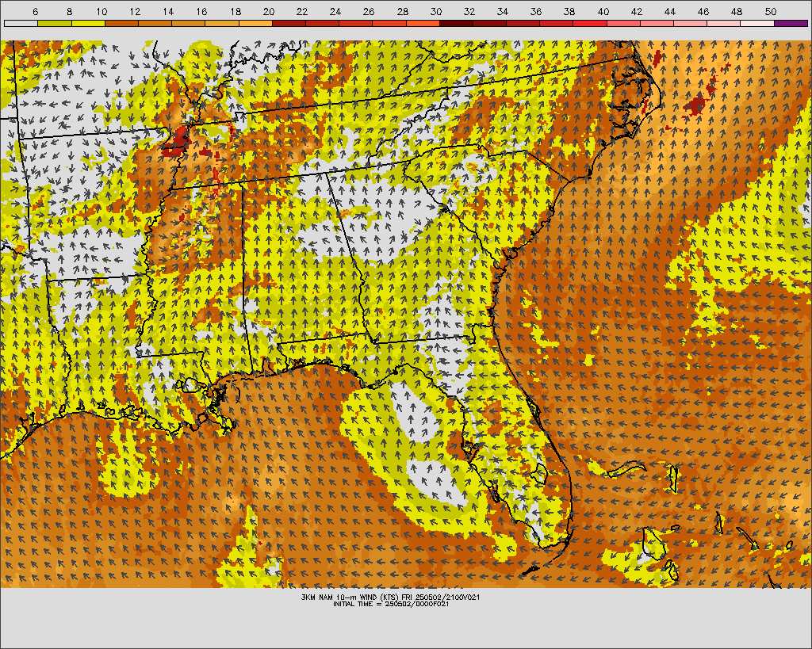
Task: Pick the yellow swatch between 8 and 10
Action: click(88, 23)
